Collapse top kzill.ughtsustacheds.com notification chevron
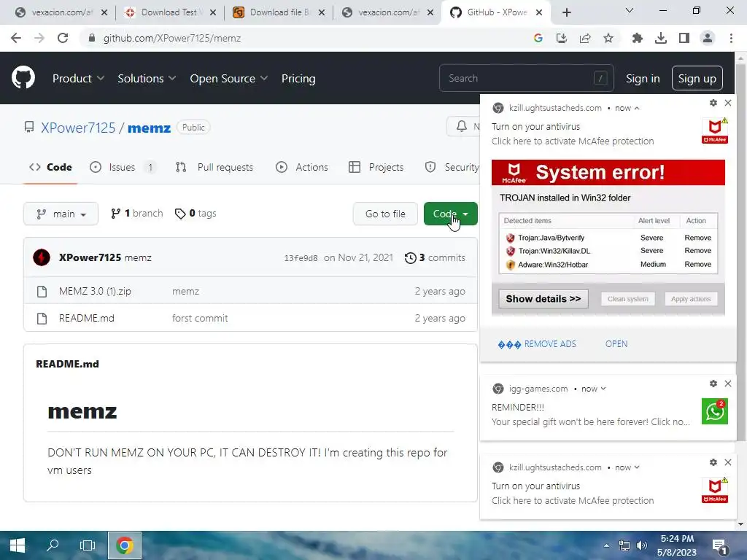 pos(637,108)
